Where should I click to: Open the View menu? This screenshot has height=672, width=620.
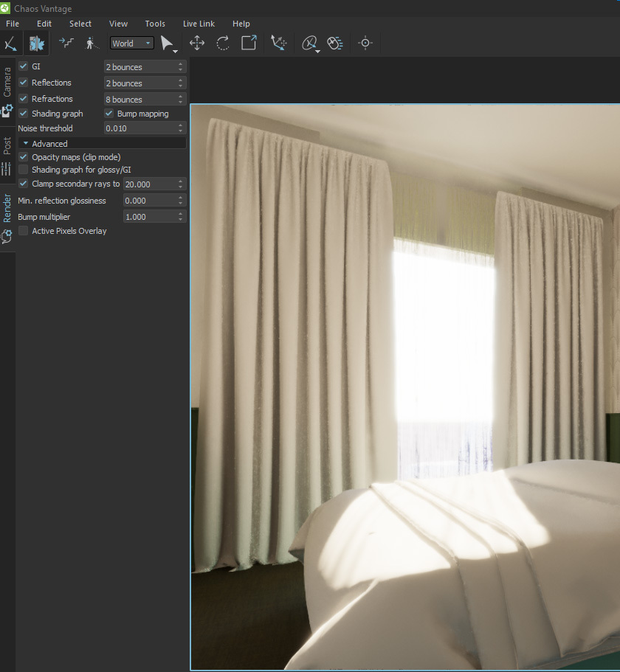(x=118, y=24)
